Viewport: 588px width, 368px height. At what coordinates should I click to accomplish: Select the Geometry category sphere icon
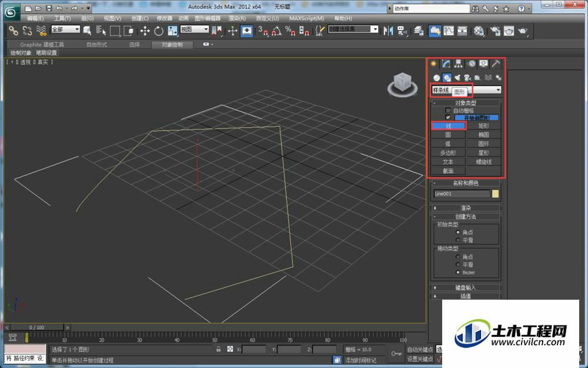436,78
